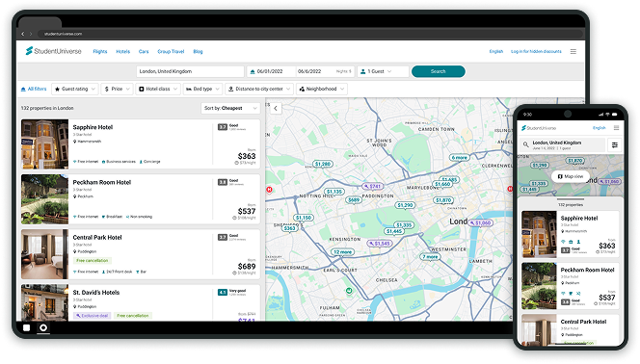Click the StudentUniverse logo in the tablet browser
Image resolution: width=640 pixels, height=364 pixels.
coord(53,51)
